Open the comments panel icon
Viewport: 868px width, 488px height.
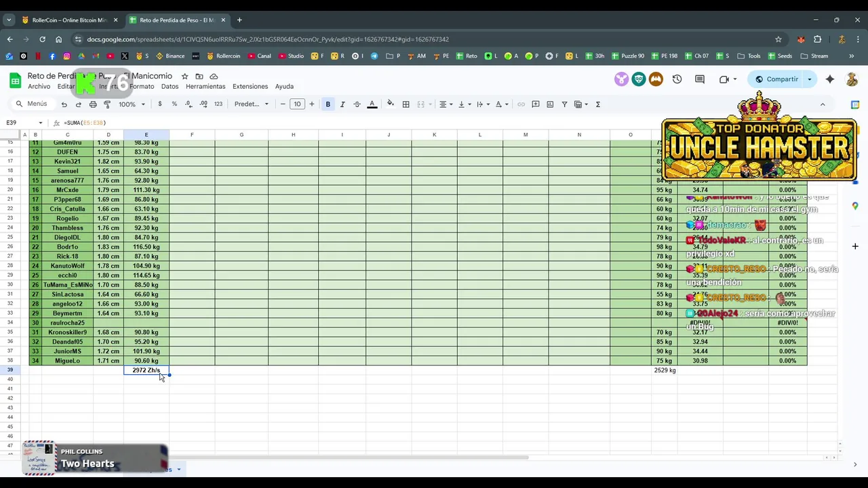point(700,79)
